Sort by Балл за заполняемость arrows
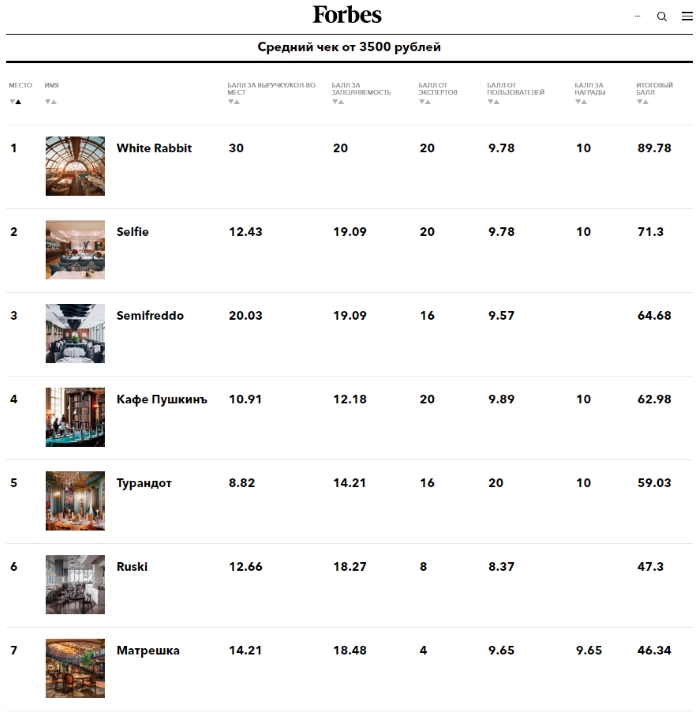The image size is (700, 717). pyautogui.click(x=338, y=101)
